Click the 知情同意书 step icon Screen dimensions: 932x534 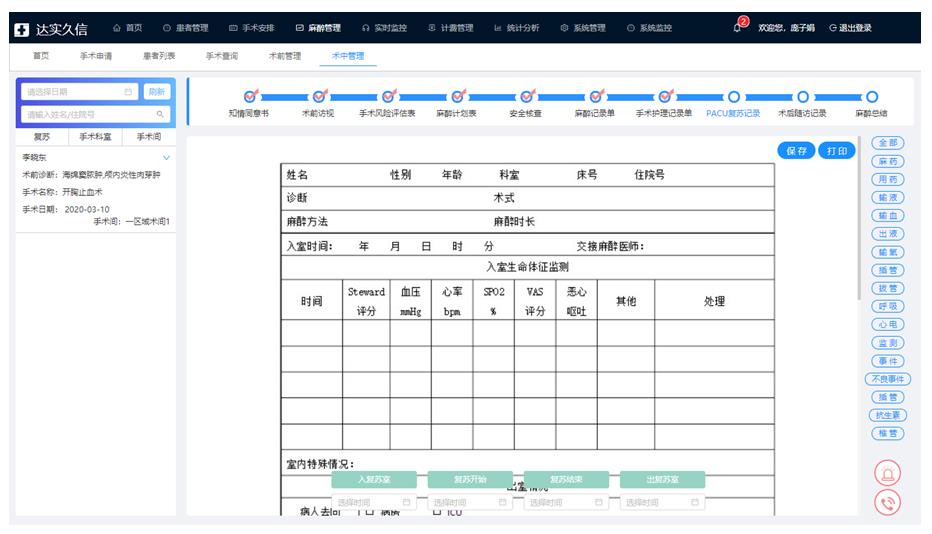[x=250, y=97]
